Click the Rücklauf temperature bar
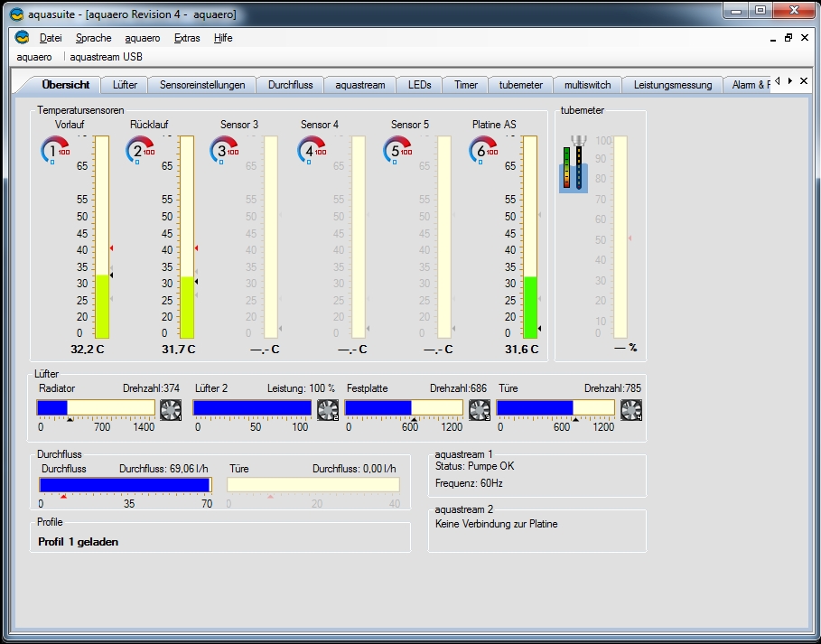The height and width of the screenshot is (644, 821). (187, 238)
